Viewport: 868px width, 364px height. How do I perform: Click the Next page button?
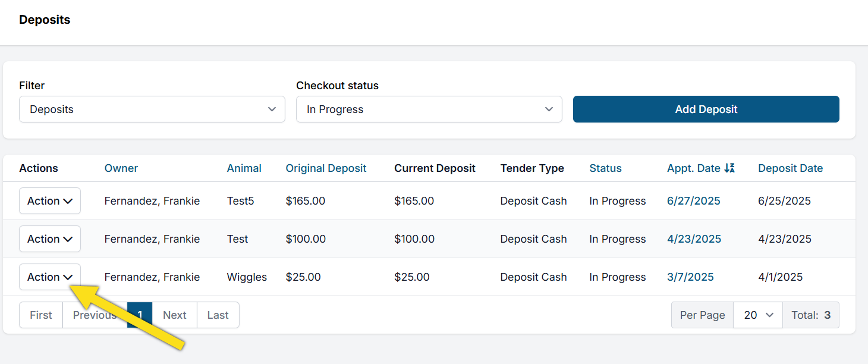pyautogui.click(x=175, y=315)
